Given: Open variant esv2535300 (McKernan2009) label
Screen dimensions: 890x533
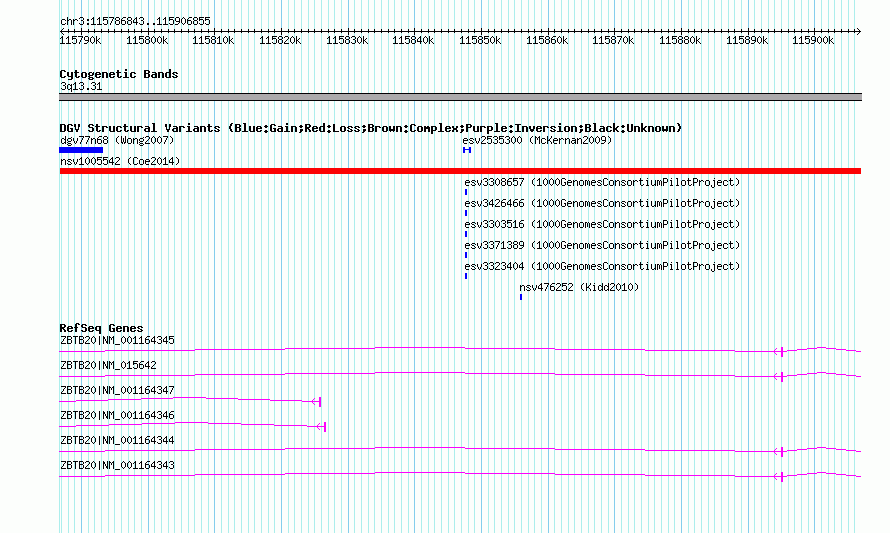Looking at the screenshot, I should [x=538, y=140].
